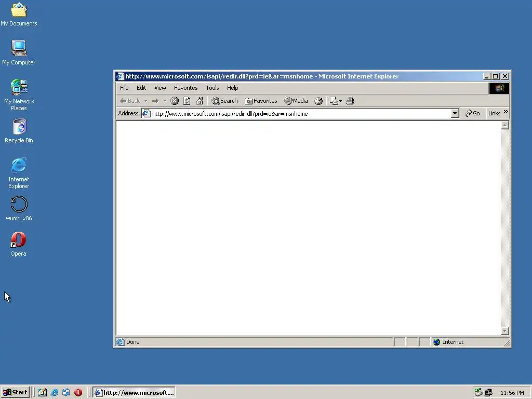
Task: Click the Forward arrow toolbar button
Action: pos(155,101)
